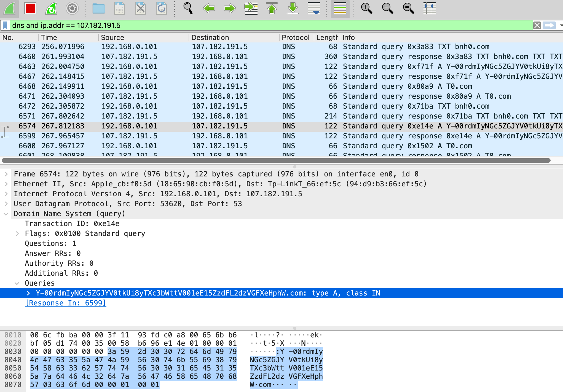
Task: Select packet 6463 in the list
Action: pos(281,66)
